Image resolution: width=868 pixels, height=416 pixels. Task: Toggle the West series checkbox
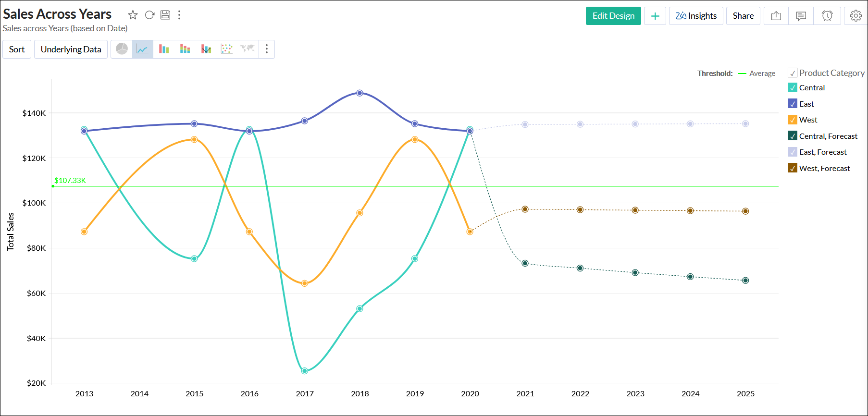[x=793, y=120]
